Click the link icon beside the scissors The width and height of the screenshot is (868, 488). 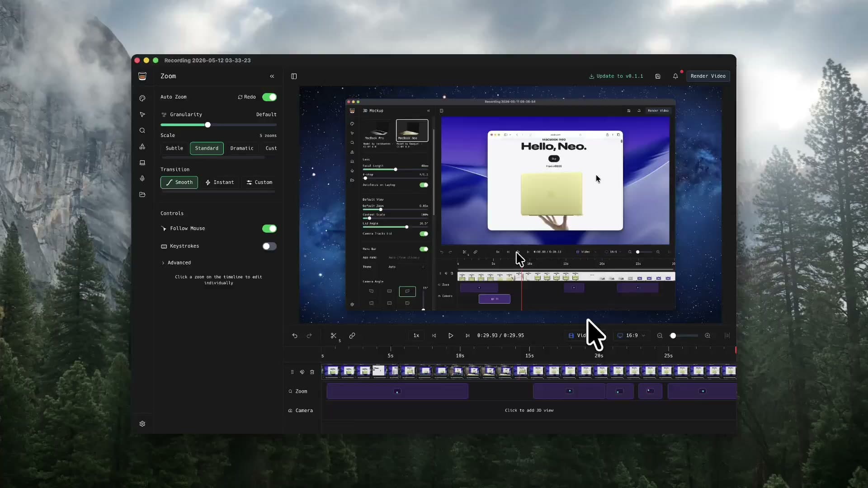click(352, 335)
